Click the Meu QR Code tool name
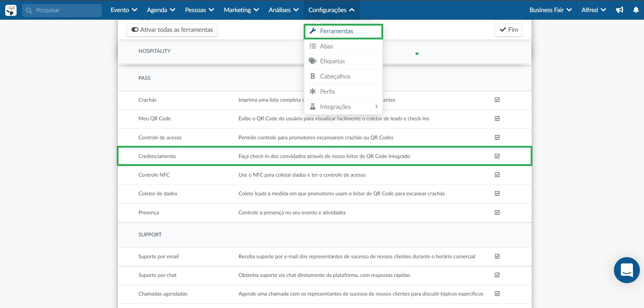Image resolution: width=644 pixels, height=308 pixels. click(x=155, y=119)
